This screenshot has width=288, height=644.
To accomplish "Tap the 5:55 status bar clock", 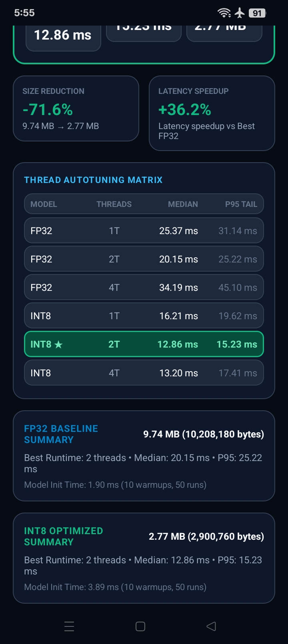I will pyautogui.click(x=24, y=13).
